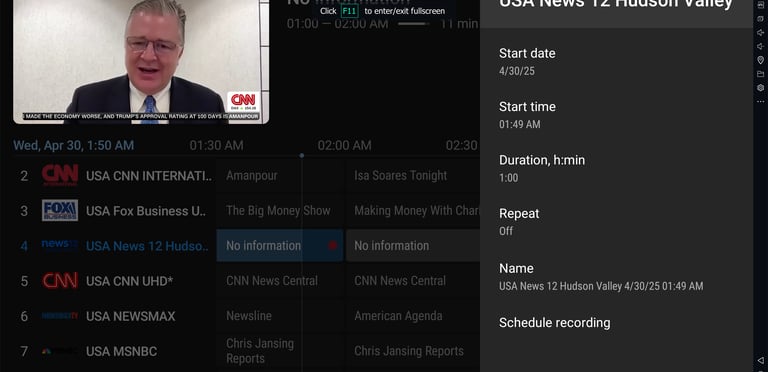Select the American Agenda program

pyautogui.click(x=413, y=316)
